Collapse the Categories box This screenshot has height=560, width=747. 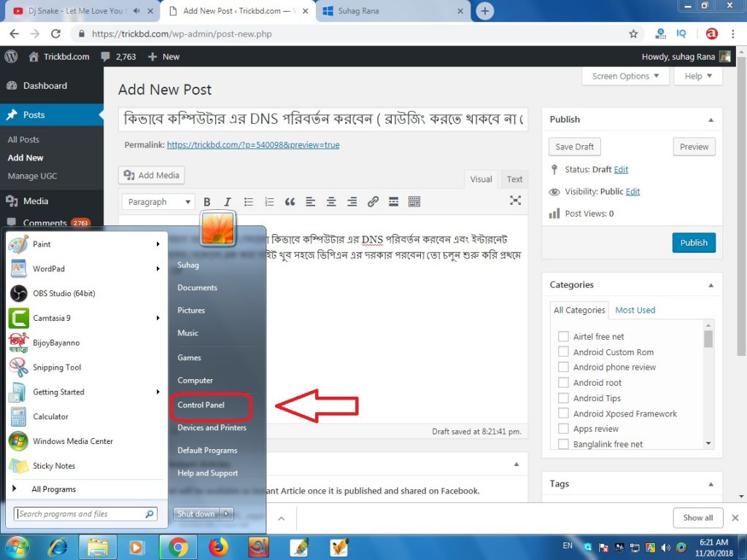point(711,285)
